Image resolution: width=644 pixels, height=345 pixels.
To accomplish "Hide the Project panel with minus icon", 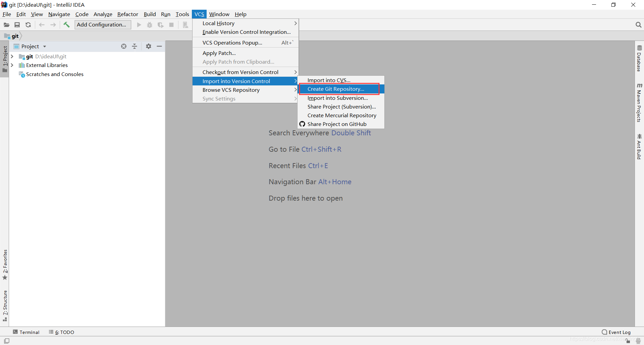I will point(159,46).
